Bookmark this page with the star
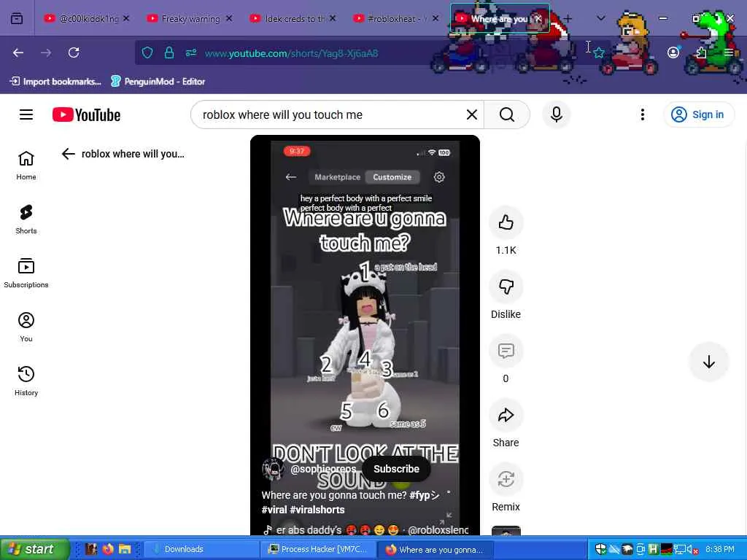 (599, 52)
